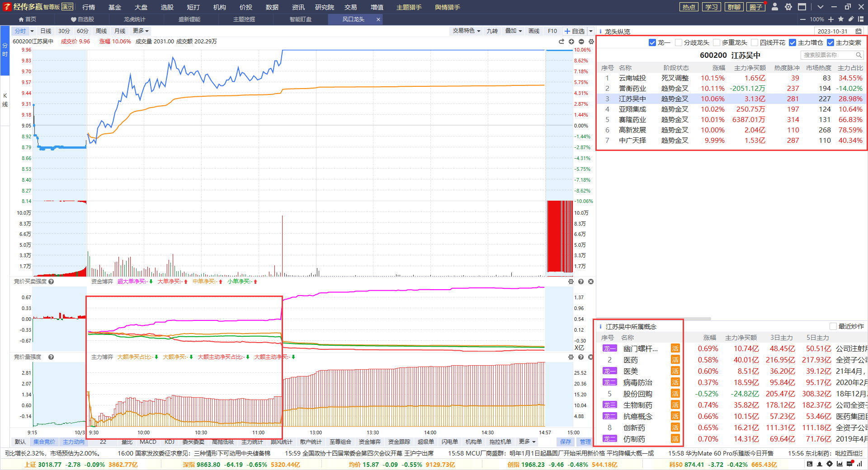Click the pencil edit icon in top toolbar
Image resolution: width=868 pixels, height=470 pixels.
pyautogui.click(x=851, y=19)
